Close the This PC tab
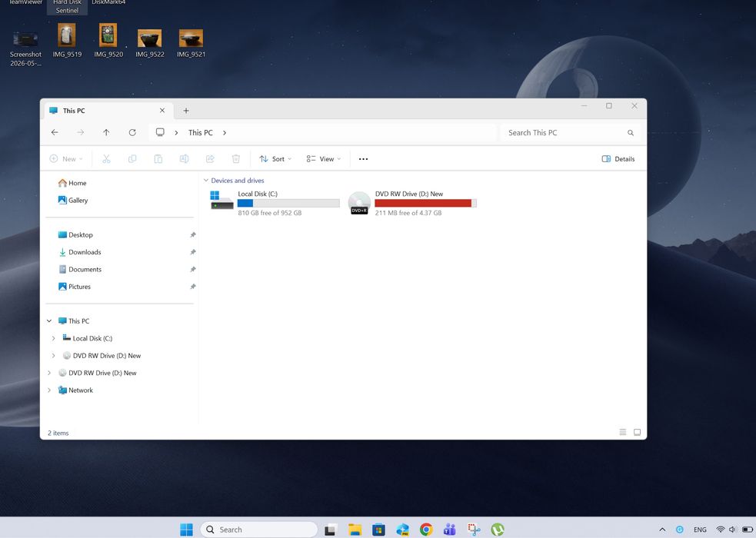The height and width of the screenshot is (538, 756). tap(162, 111)
